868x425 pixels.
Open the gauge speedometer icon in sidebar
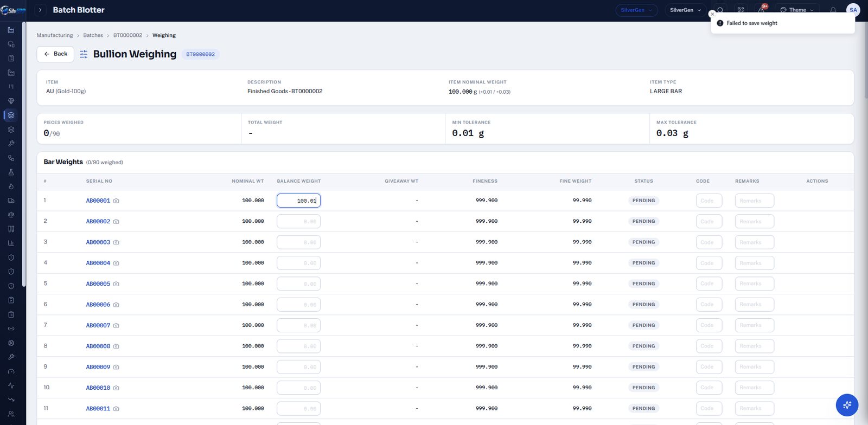coord(11,371)
